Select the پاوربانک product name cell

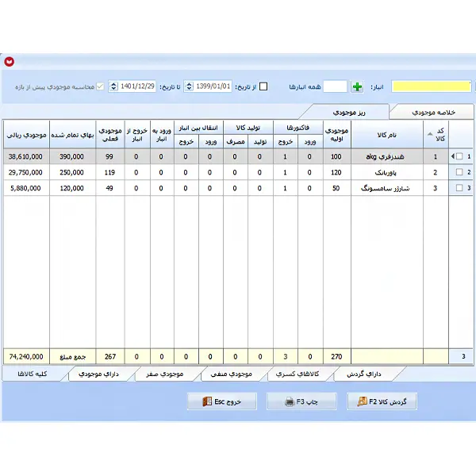tap(387, 172)
